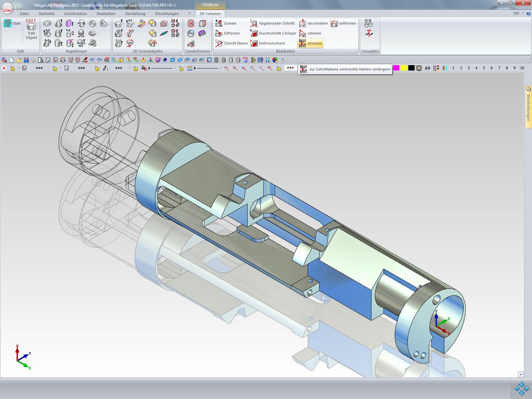
Task: Choose the torus primitive icon
Action: point(93,33)
